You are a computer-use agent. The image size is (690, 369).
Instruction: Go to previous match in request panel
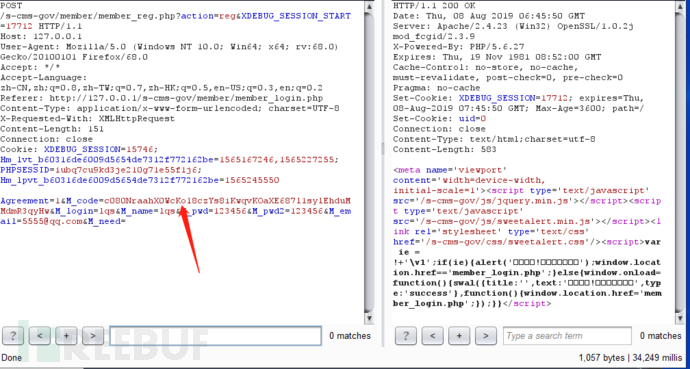point(40,336)
